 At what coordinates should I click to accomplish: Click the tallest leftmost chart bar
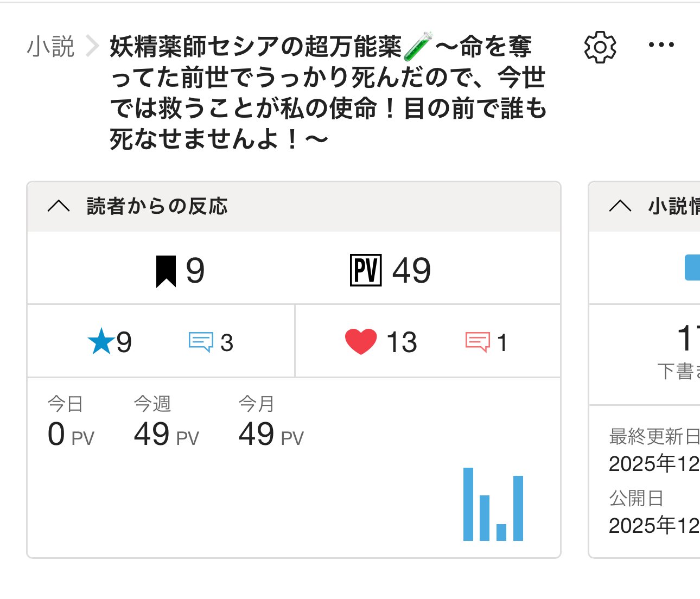click(468, 504)
